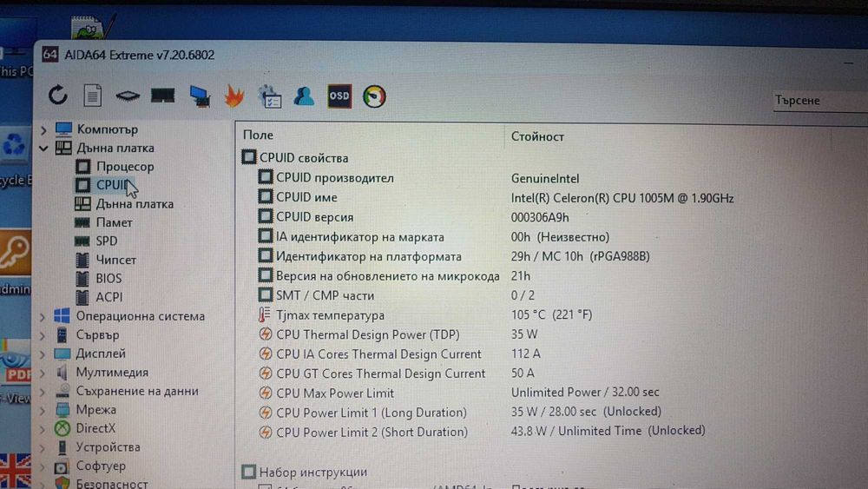The width and height of the screenshot is (868, 489).
Task: Select CPU IA Cores Thermal Design Current
Action: tap(378, 354)
